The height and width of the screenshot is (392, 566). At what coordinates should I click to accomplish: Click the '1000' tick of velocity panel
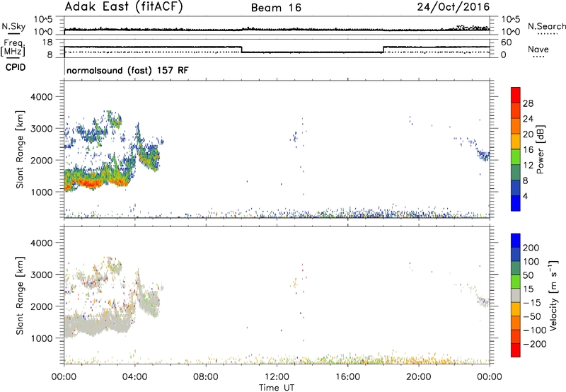pos(41,338)
